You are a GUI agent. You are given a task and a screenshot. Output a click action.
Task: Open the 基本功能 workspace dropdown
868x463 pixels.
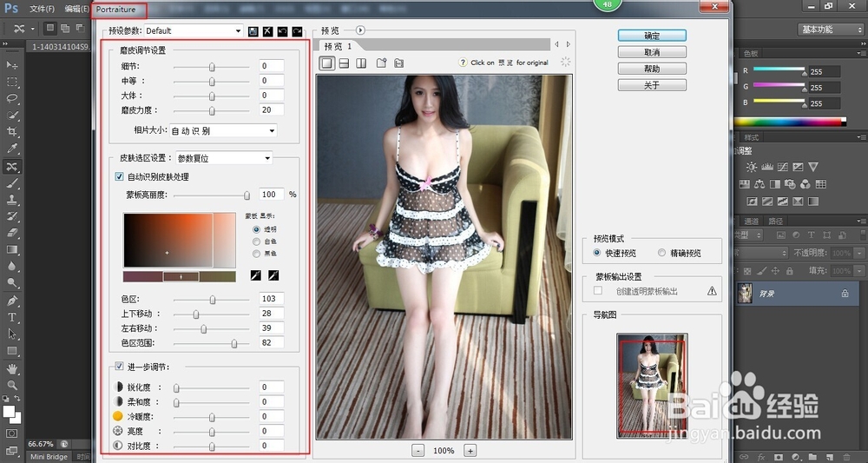coord(831,30)
